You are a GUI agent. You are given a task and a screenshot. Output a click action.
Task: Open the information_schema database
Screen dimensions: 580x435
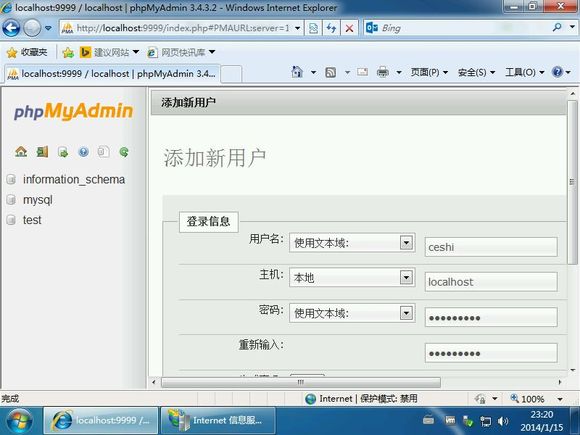point(74,179)
